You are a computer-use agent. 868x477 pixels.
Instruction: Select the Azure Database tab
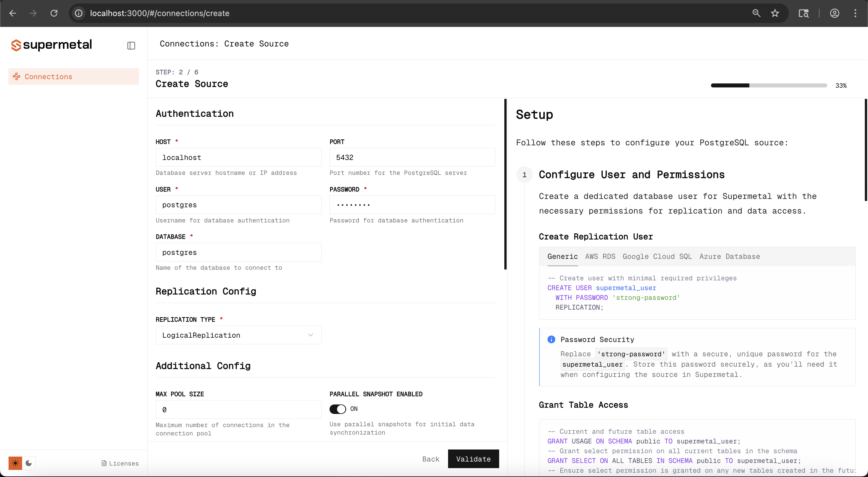click(730, 256)
